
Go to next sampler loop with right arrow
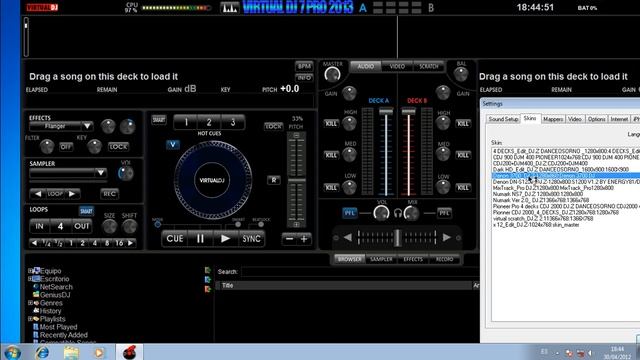(72, 193)
